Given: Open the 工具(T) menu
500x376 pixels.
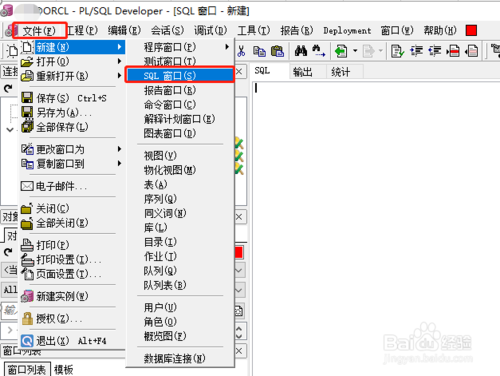Looking at the screenshot, I should [x=254, y=31].
